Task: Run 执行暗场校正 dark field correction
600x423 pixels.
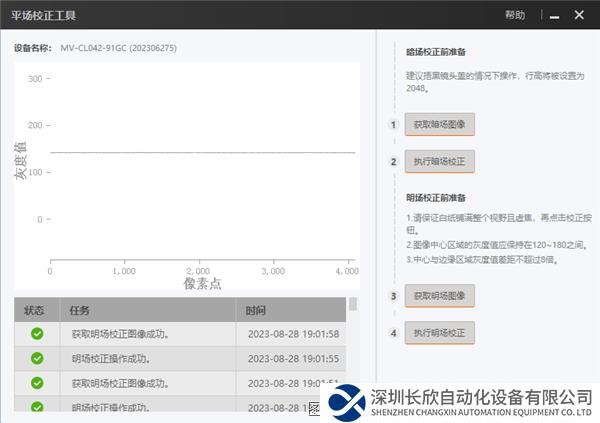Action: click(439, 161)
